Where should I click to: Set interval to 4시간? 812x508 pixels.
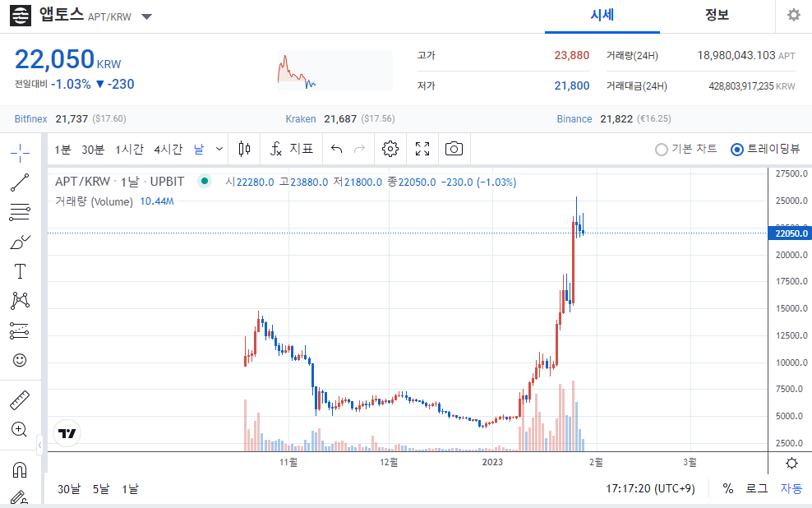point(168,150)
